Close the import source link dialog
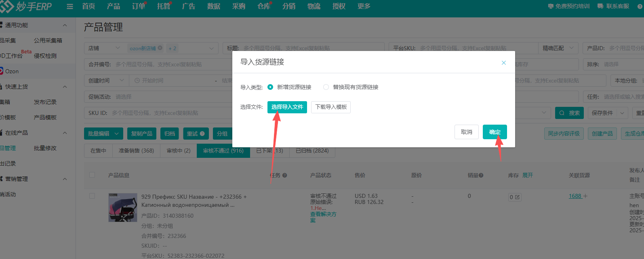This screenshot has width=644, height=259. 503,63
